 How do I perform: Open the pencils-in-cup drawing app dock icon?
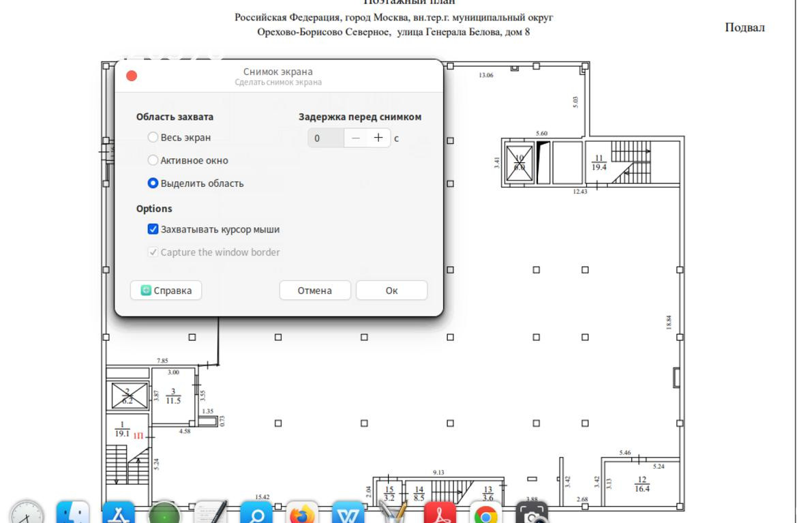point(393,513)
